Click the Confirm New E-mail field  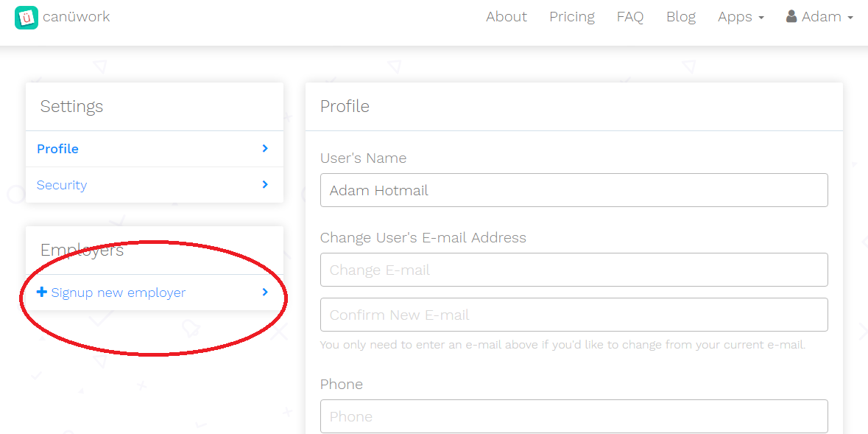point(574,315)
